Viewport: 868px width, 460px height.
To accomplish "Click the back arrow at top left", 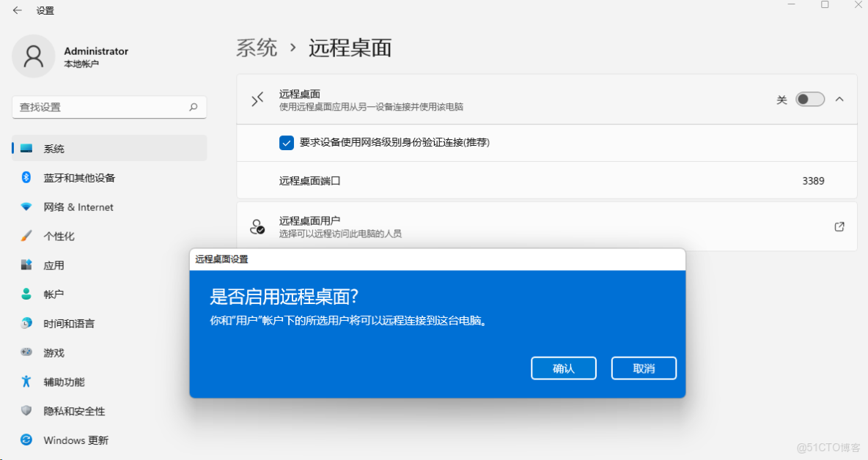I will 16,10.
